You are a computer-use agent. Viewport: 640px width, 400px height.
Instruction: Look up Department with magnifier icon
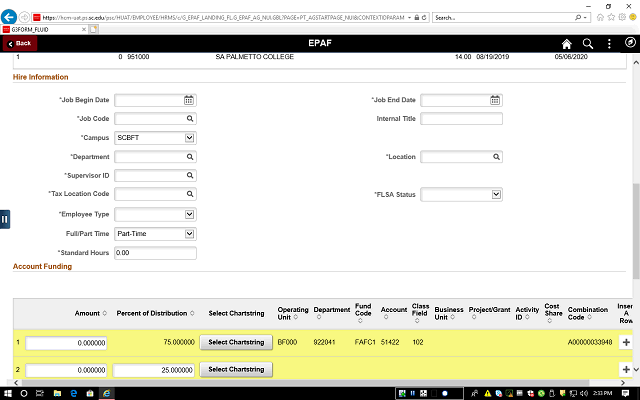(x=190, y=157)
